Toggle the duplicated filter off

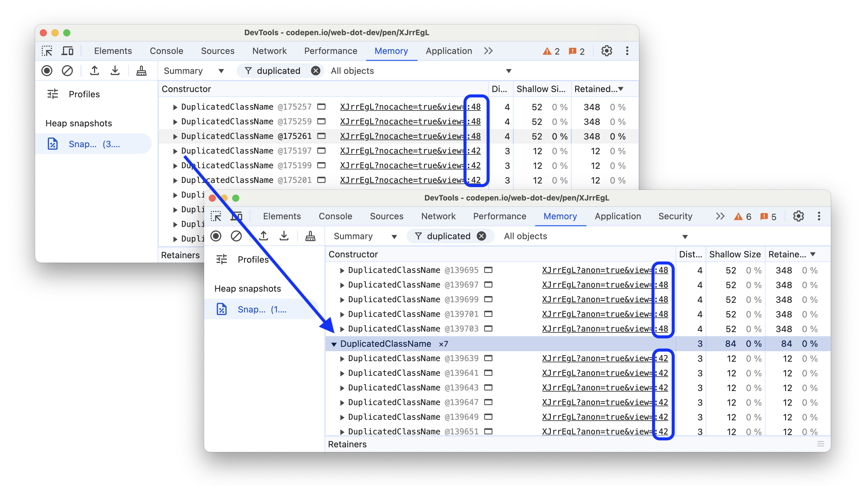pos(482,236)
